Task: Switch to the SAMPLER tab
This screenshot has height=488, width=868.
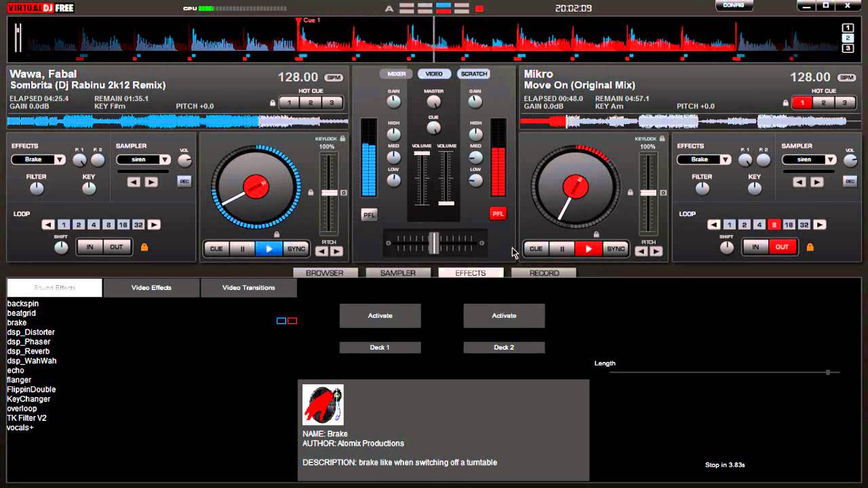Action: tap(397, 273)
